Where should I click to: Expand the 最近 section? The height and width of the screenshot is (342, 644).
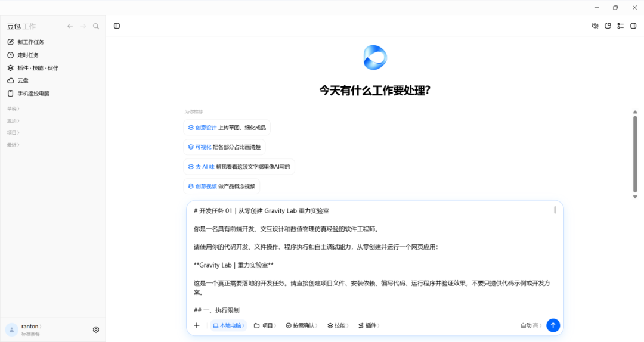pos(13,145)
